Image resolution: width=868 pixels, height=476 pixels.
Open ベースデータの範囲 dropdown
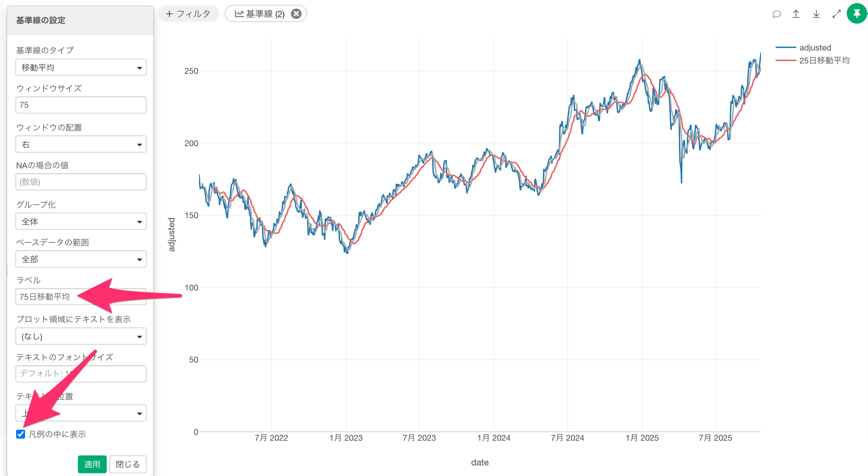pos(81,259)
